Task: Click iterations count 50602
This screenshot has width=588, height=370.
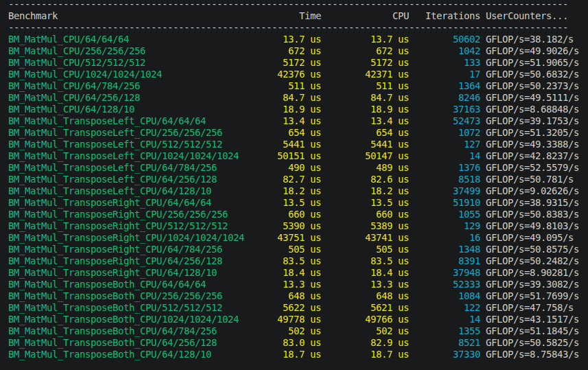Action: 467,39
